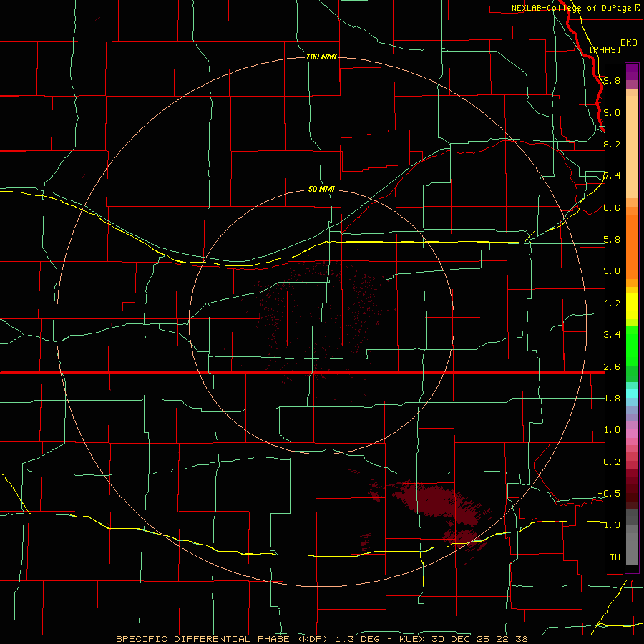Click the 0.2 scale value
The image size is (644, 644).
tap(612, 462)
